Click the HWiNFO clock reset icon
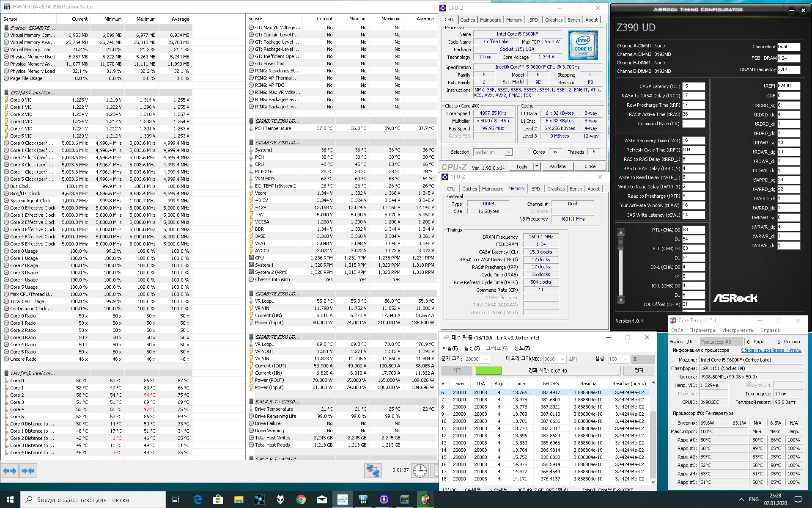Viewport: 812px width, 508px height. coord(420,471)
